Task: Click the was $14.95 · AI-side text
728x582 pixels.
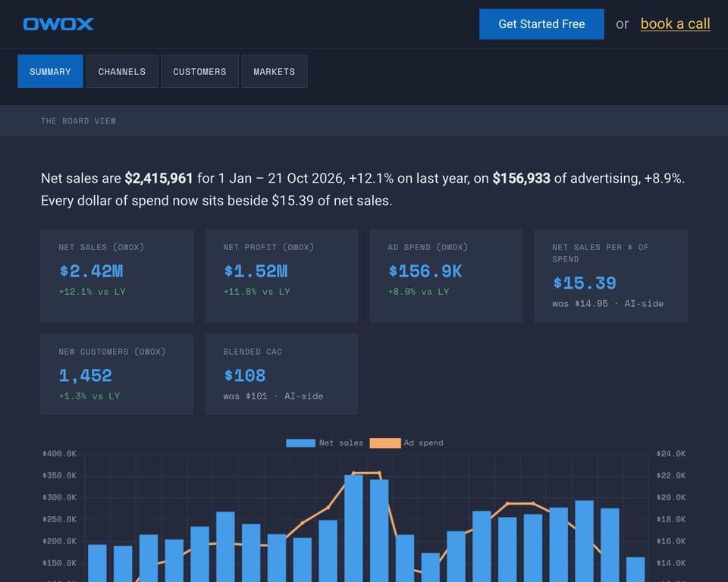Action: pos(607,304)
